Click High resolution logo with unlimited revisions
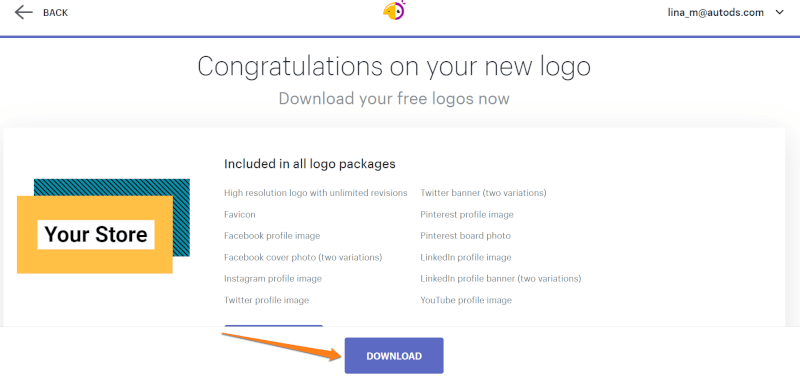This screenshot has width=800, height=382. point(316,193)
